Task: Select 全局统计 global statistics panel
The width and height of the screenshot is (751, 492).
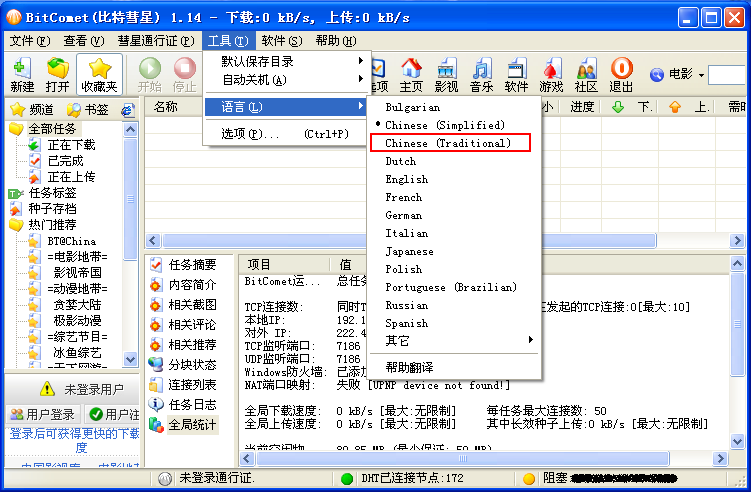Action: coord(183,424)
